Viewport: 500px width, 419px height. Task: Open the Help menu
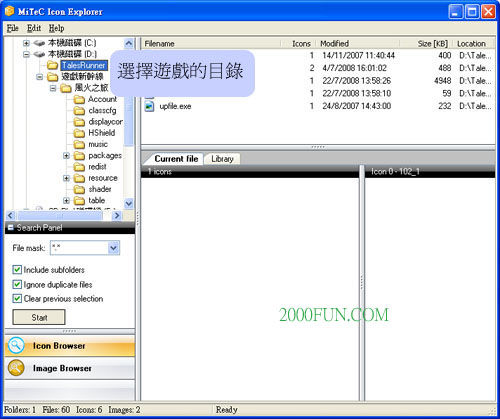56,28
